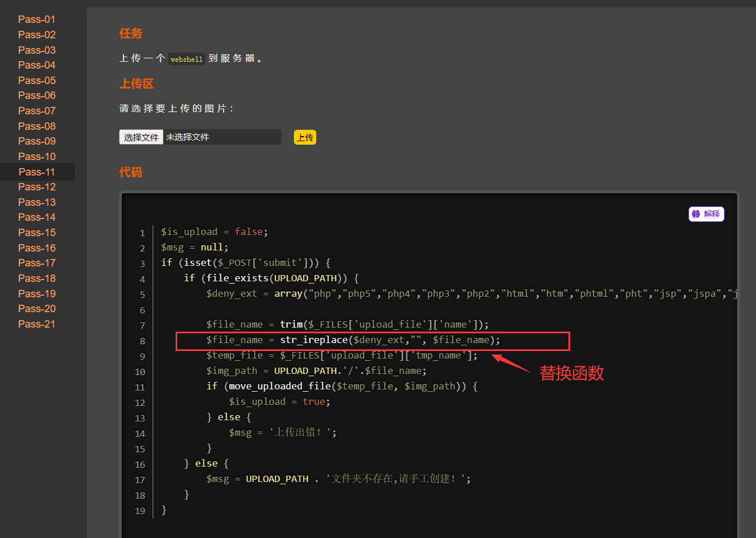Screen dimensions: 756x538
Task: Open Pass-01 in the sidebar
Action: 37,19
